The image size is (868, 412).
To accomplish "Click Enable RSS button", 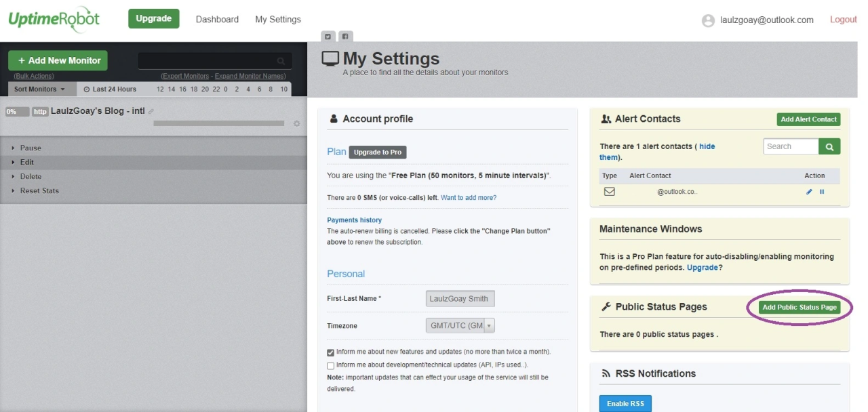I will tap(625, 404).
